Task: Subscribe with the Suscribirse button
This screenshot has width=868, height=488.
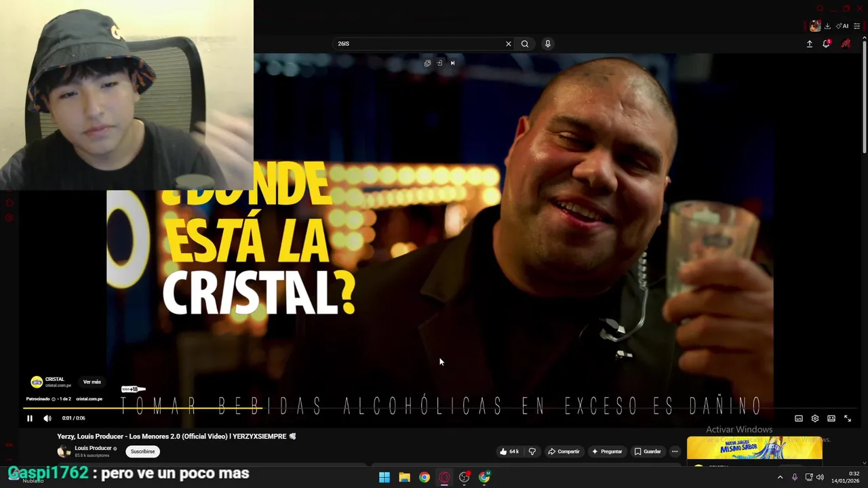Action: pyautogui.click(x=142, y=451)
